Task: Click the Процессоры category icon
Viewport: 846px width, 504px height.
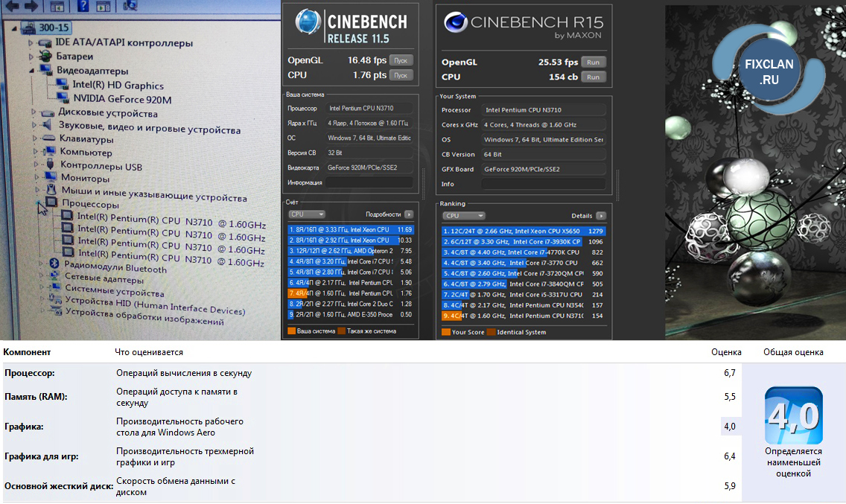Action: pos(52,202)
